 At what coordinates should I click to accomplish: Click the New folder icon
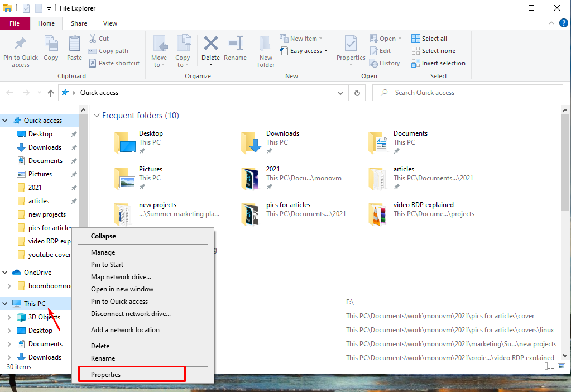[266, 45]
